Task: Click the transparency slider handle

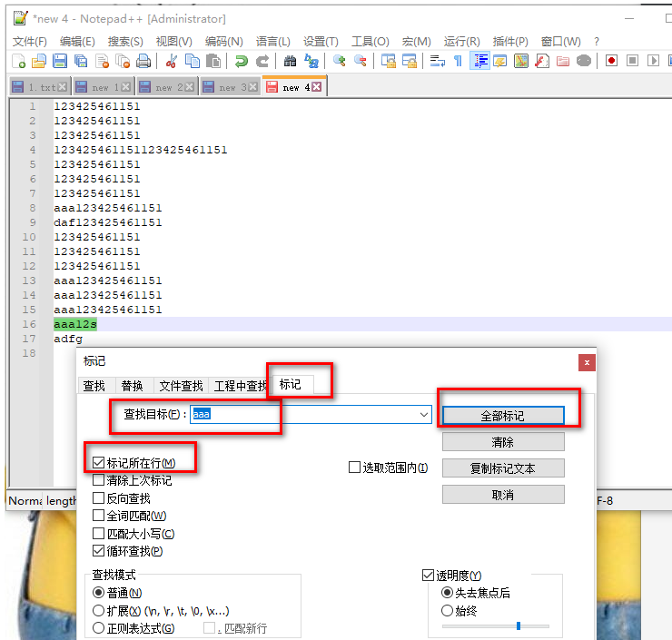Action: pyautogui.click(x=519, y=625)
